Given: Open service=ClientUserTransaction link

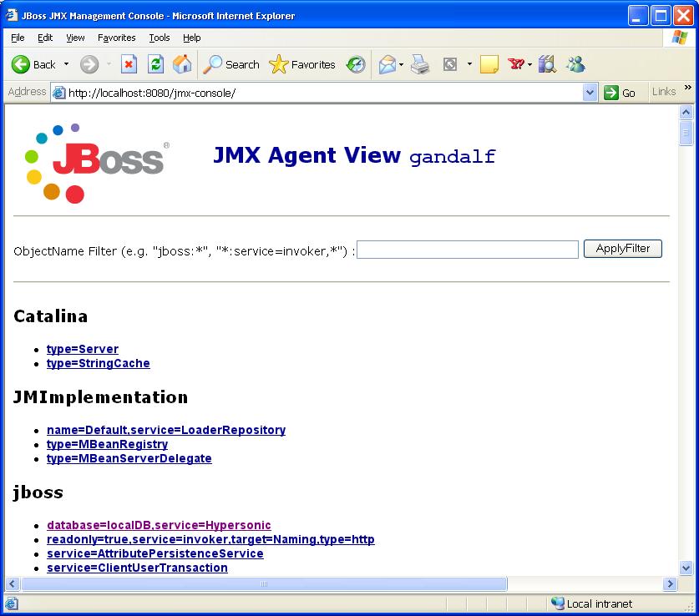Looking at the screenshot, I should tap(137, 568).
